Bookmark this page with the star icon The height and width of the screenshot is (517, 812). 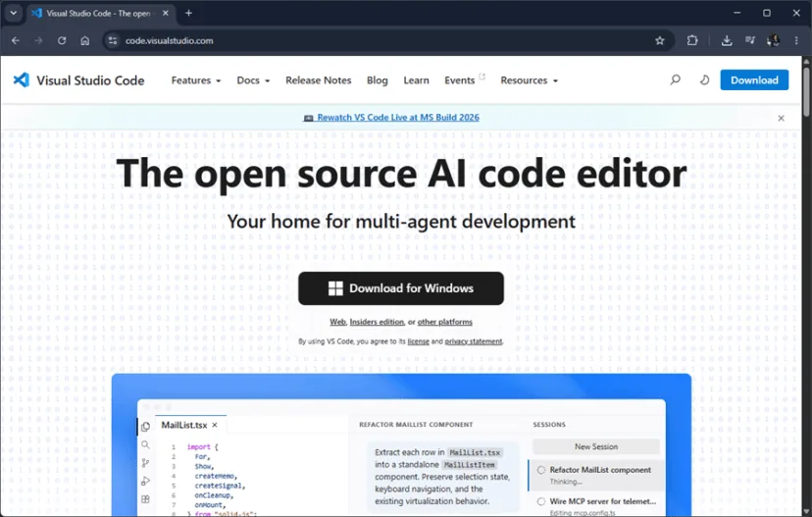[x=659, y=40]
